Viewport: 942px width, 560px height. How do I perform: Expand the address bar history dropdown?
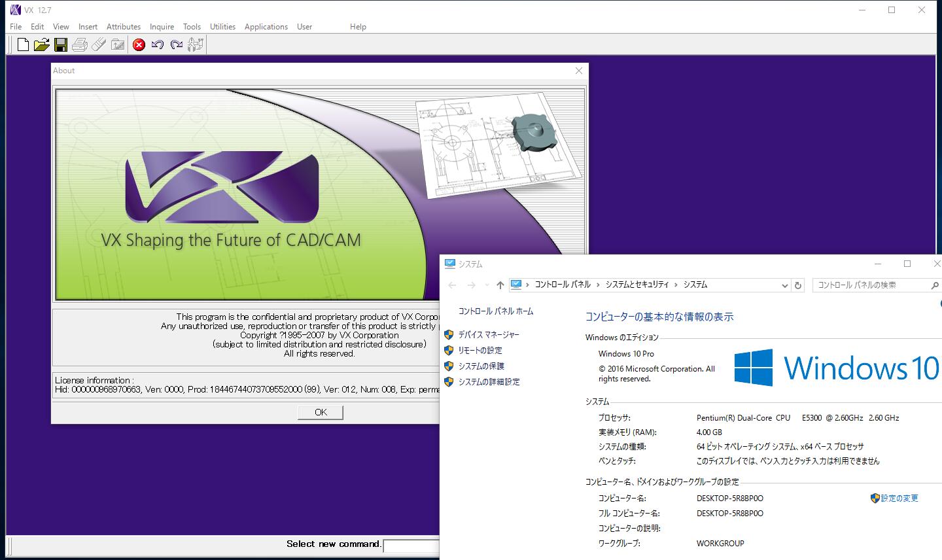[784, 285]
